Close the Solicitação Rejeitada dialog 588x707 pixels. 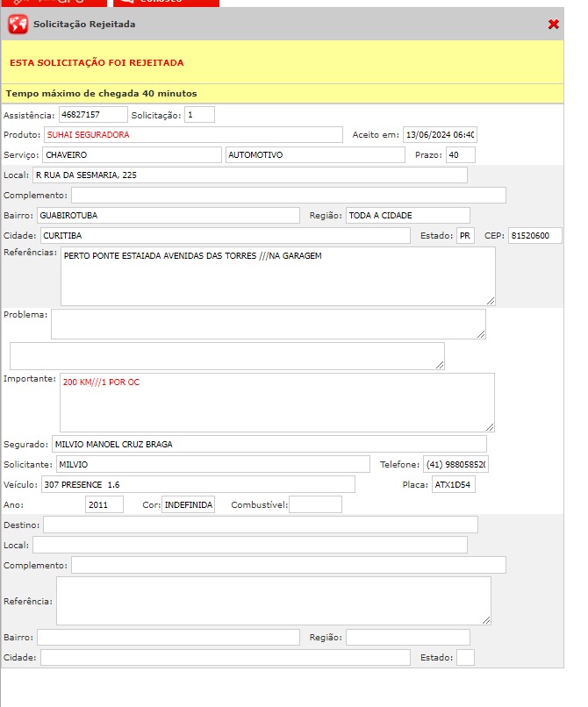(x=553, y=25)
